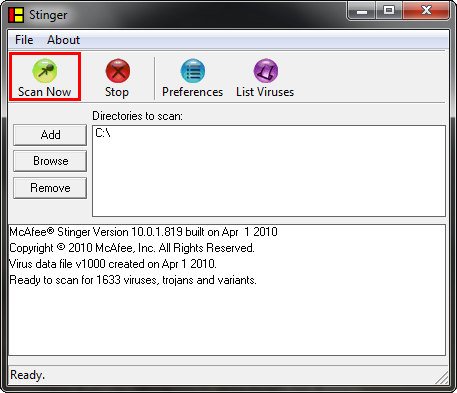Click the Remove button
Image resolution: width=457 pixels, height=393 pixels.
(50, 188)
